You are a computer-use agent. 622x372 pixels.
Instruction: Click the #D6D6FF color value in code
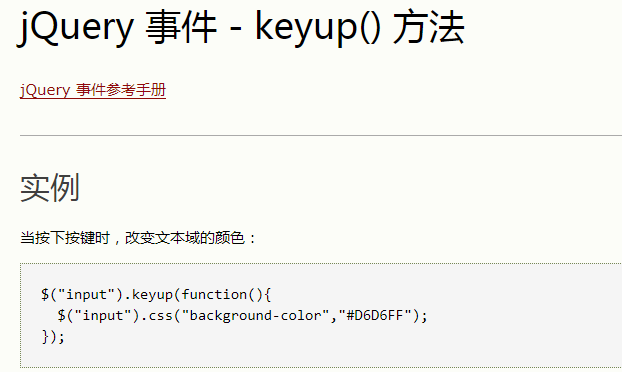pyautogui.click(x=375, y=316)
